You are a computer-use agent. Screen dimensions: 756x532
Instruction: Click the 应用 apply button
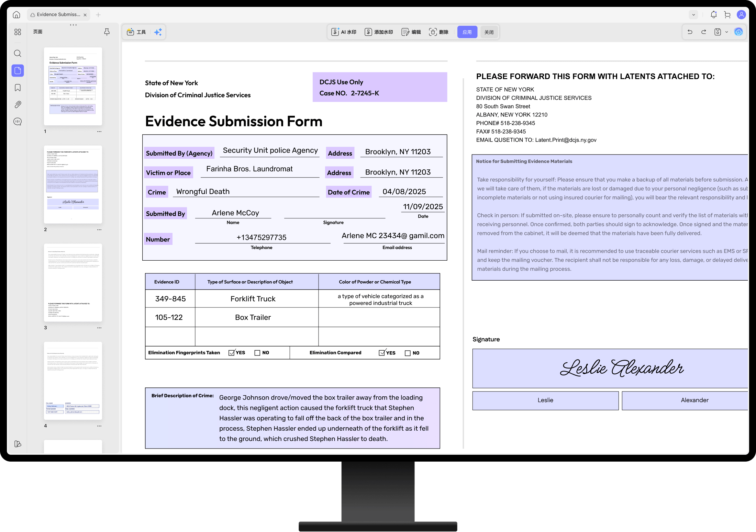(467, 32)
